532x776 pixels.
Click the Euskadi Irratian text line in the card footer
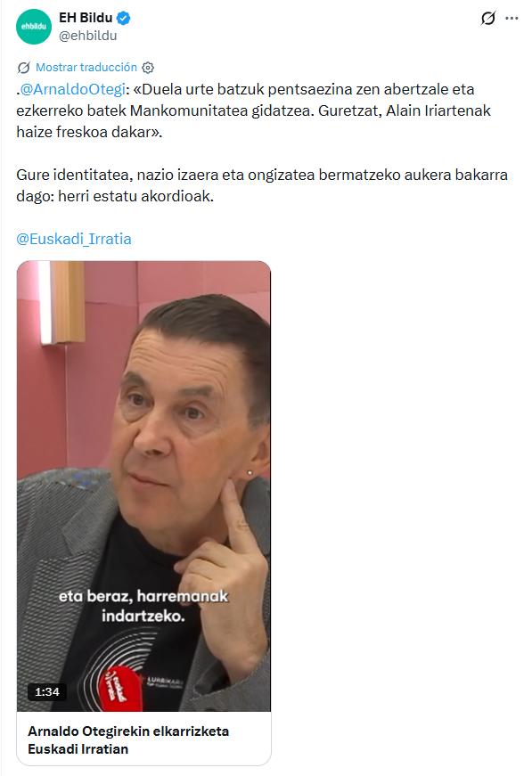(x=78, y=748)
